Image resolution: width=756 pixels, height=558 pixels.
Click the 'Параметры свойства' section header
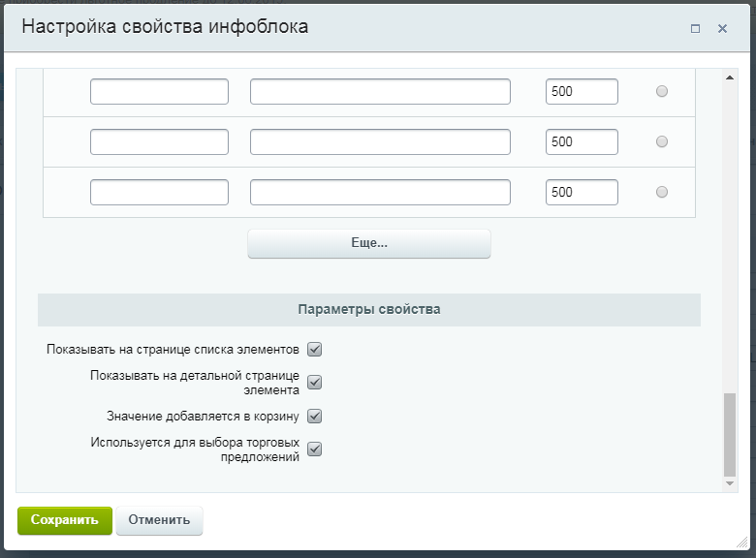(x=369, y=310)
